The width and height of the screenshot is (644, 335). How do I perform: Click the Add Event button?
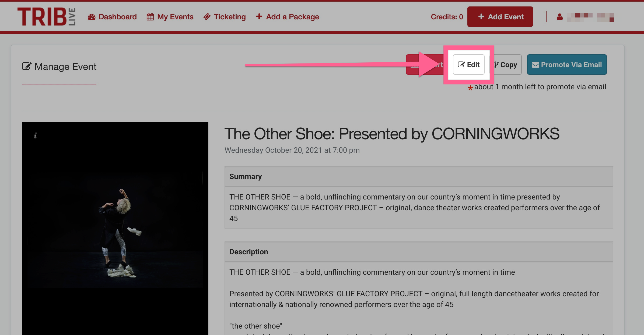(x=500, y=17)
